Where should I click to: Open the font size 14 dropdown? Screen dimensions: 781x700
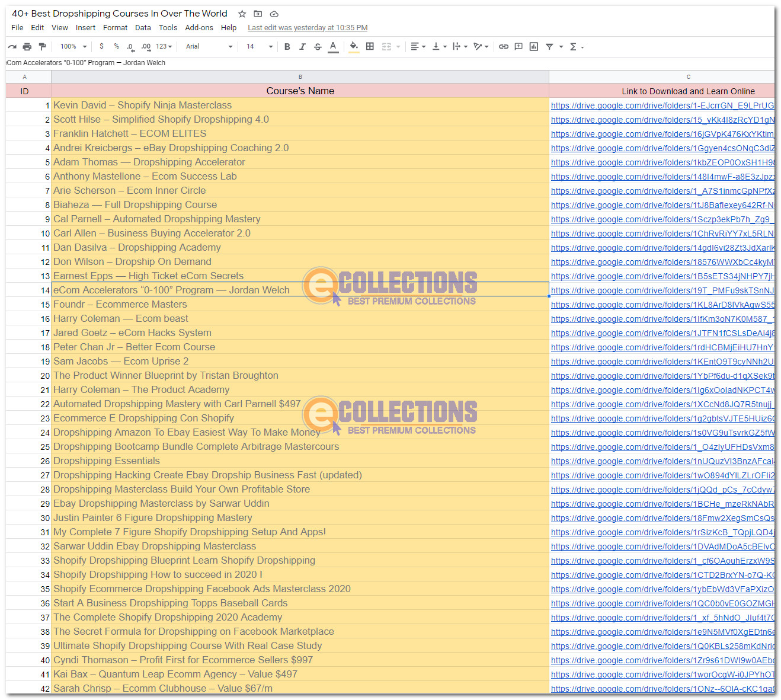[x=260, y=46]
